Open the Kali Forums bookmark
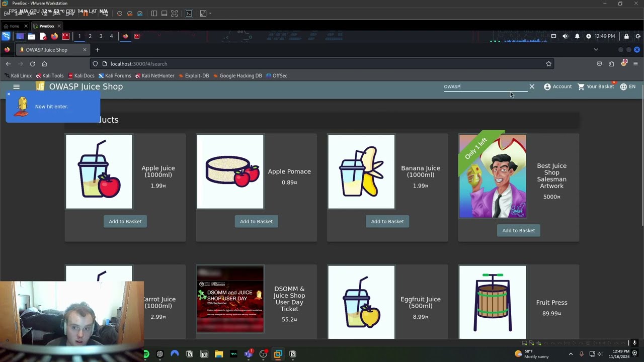The image size is (644, 362). pyautogui.click(x=115, y=75)
